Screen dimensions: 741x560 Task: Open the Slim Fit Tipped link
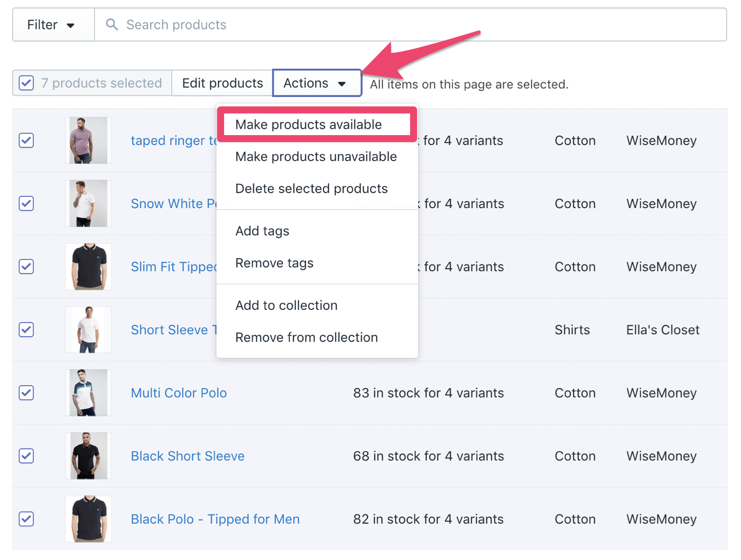coord(174,267)
